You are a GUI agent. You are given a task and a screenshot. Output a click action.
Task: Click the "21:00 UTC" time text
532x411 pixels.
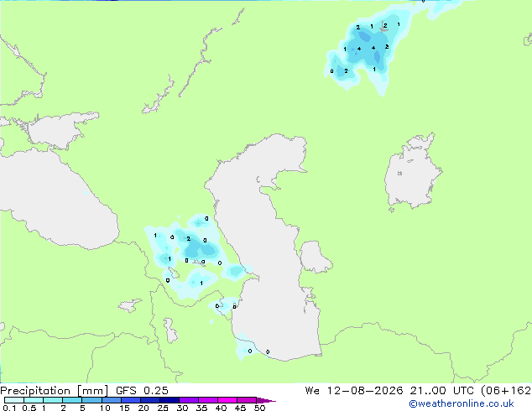coord(441,391)
